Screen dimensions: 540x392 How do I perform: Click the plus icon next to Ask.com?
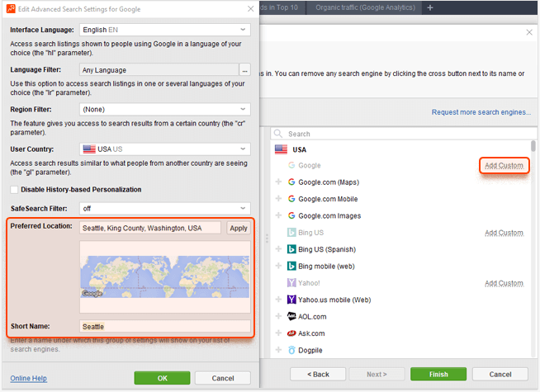click(278, 333)
